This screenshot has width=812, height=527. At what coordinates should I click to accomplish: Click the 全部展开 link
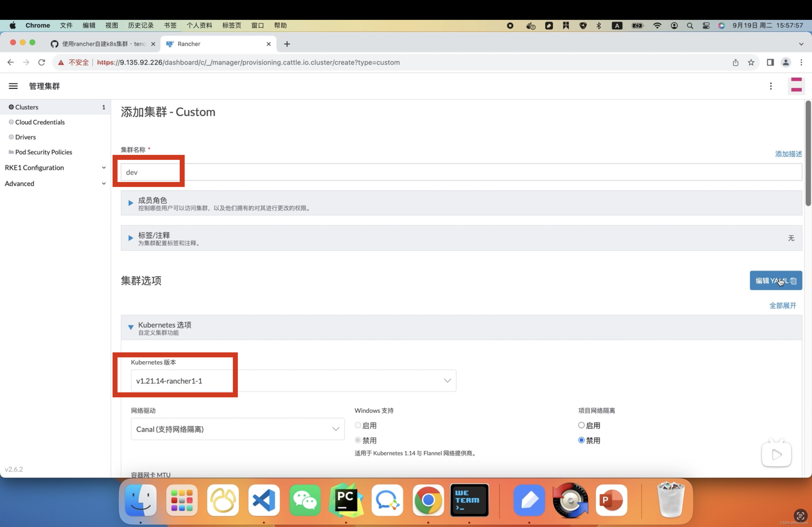point(783,305)
